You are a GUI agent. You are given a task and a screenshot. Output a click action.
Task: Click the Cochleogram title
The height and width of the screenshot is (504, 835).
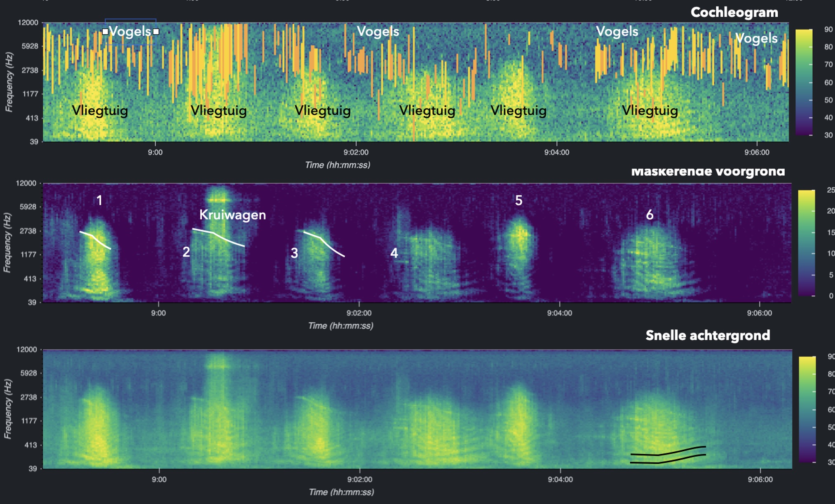pos(734,12)
